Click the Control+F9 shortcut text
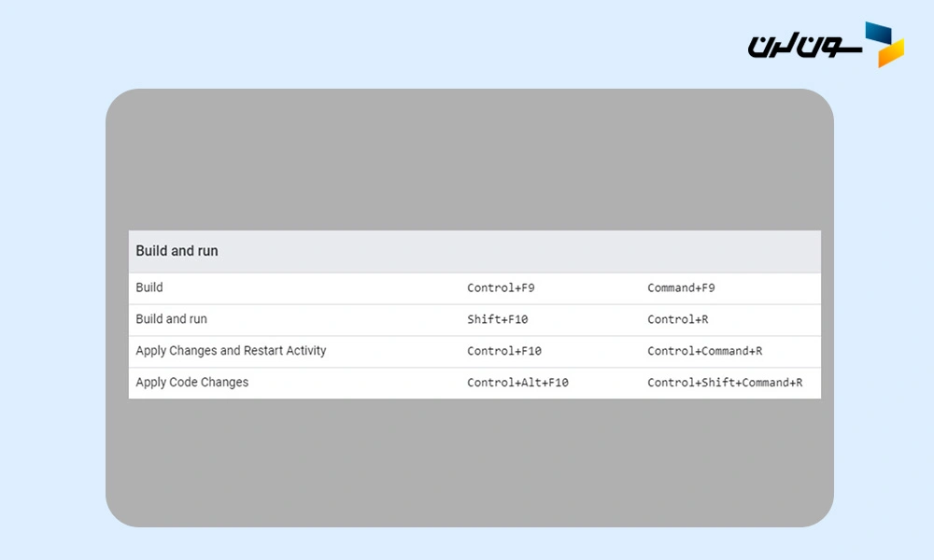The height and width of the screenshot is (560, 934). pyautogui.click(x=501, y=288)
